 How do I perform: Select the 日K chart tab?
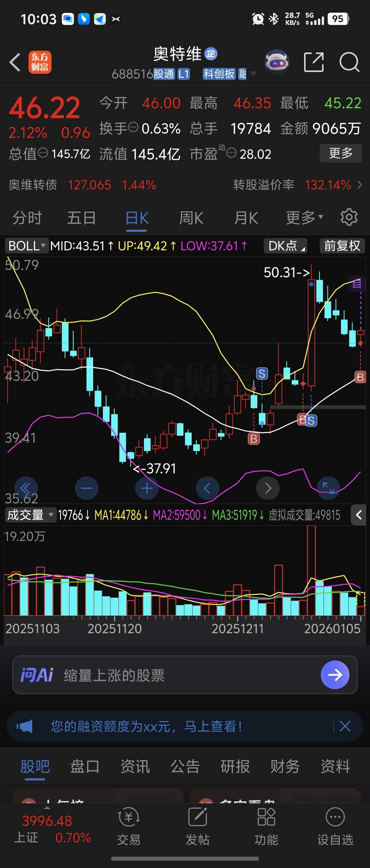point(137,218)
